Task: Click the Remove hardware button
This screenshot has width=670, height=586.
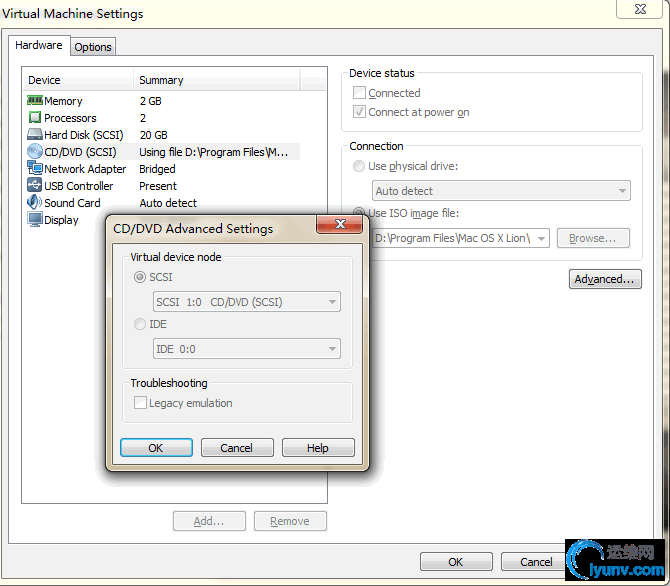Action: (x=290, y=521)
